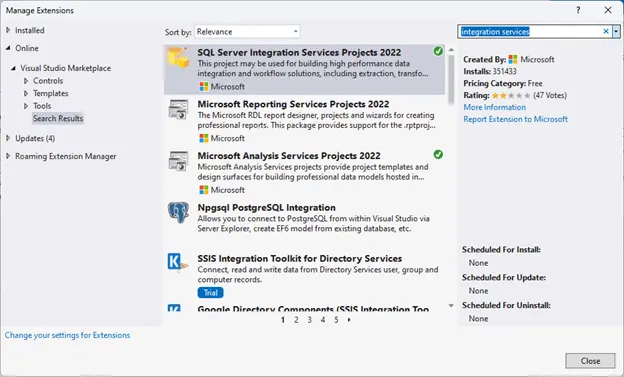Click the current page number 1

[x=283, y=320]
